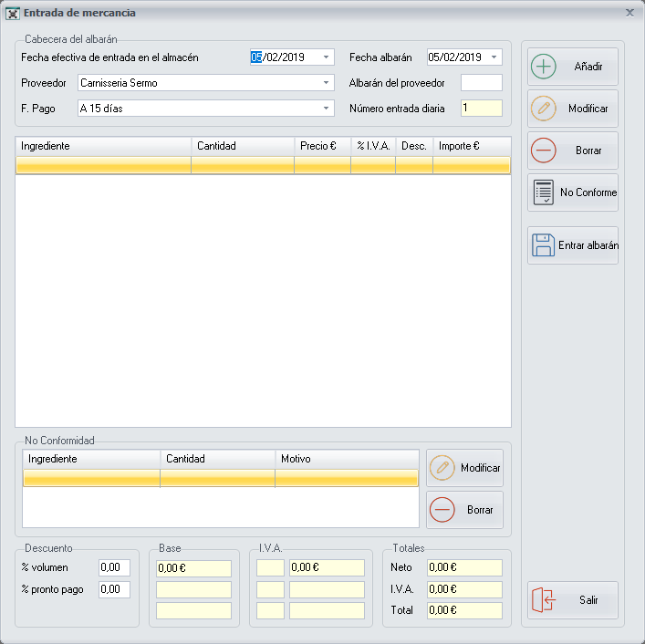Click the Número entrada diaria field

click(481, 109)
